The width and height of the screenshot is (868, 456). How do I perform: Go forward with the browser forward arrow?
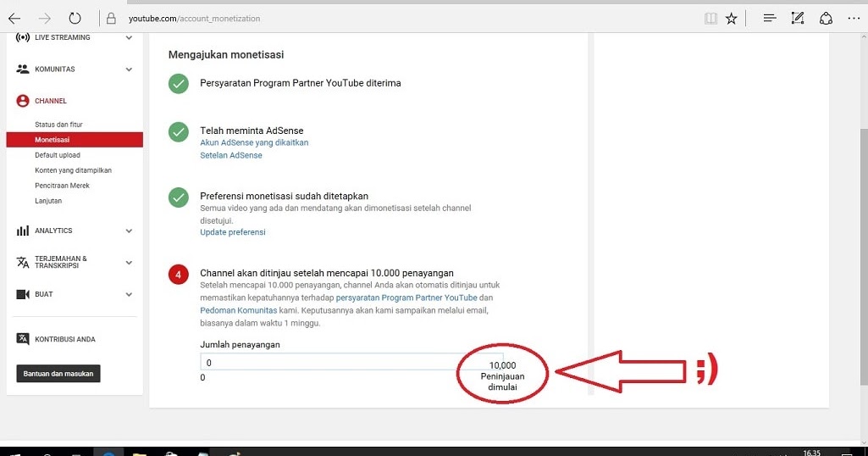coord(44,19)
